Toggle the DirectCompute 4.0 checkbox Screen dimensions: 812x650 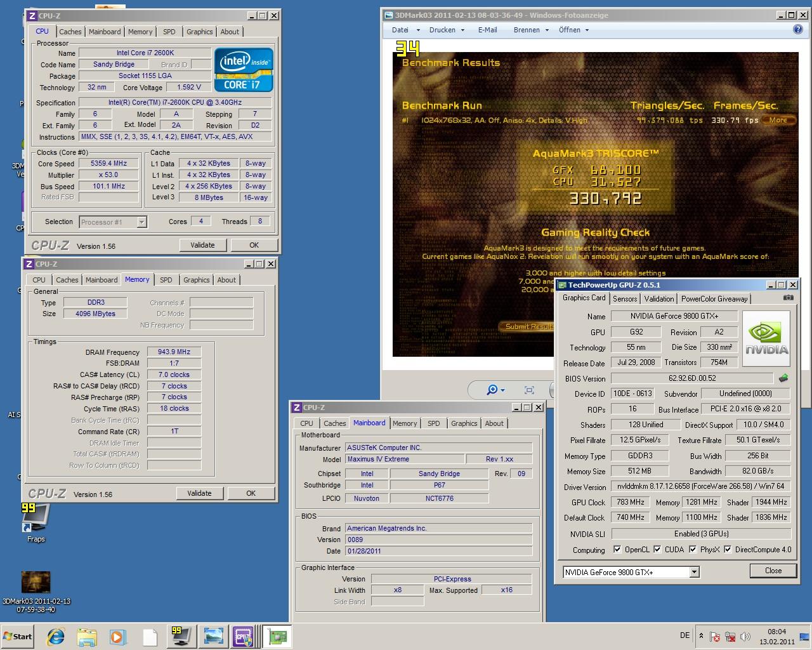point(728,550)
